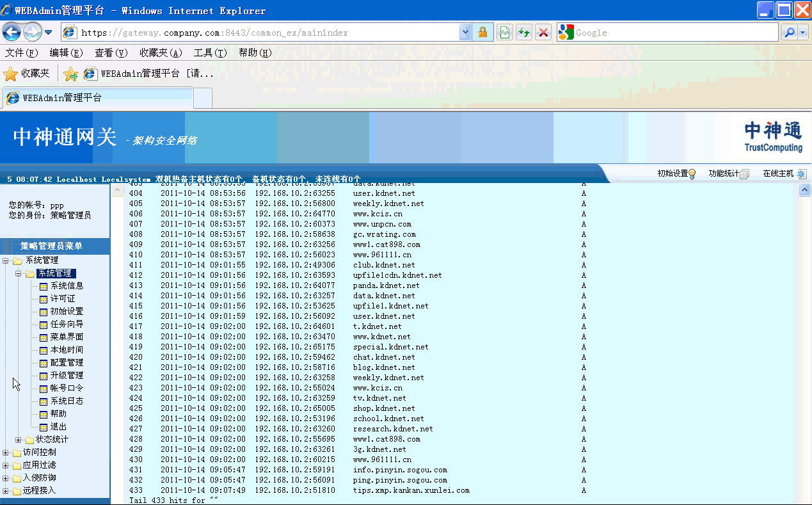Screen dimensions: 812x505
Task: Click the Refresh page icon
Action: point(524,32)
